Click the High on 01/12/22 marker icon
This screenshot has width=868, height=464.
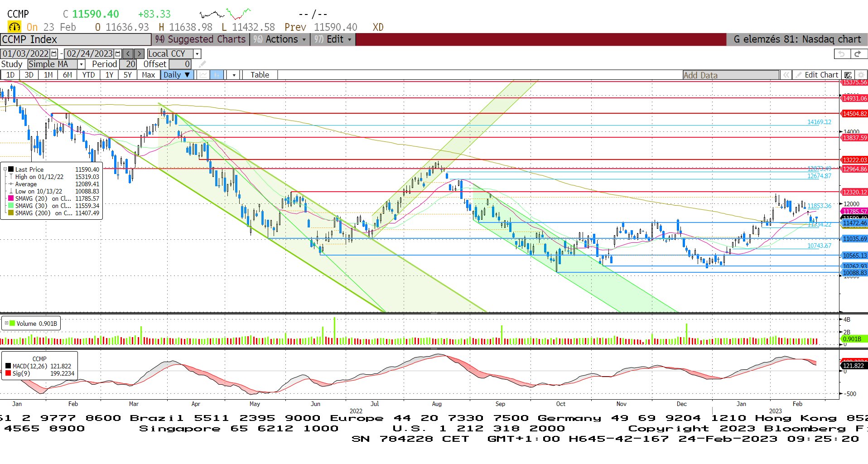(11, 177)
